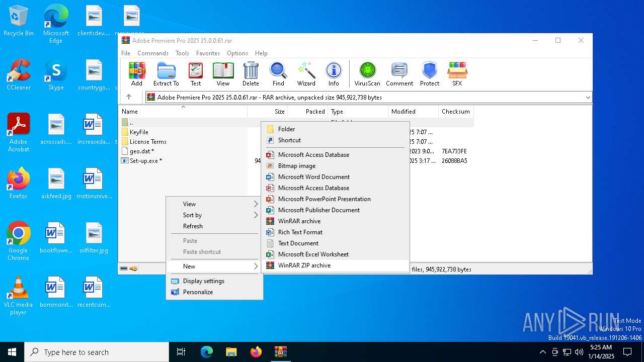Viewport: 644px width, 362px height.
Task: Open the Commands menu
Action: point(153,53)
